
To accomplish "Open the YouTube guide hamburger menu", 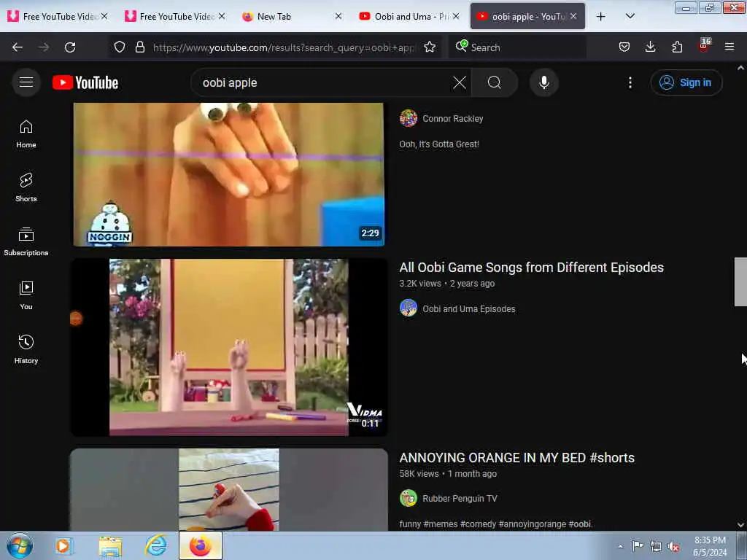I will [x=26, y=82].
